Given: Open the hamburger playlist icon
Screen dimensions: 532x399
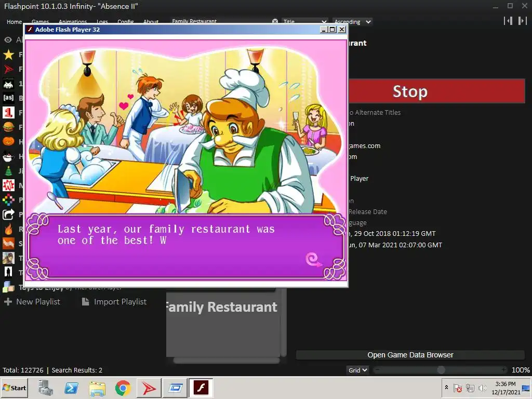Looking at the screenshot, I should (x=8, y=127).
